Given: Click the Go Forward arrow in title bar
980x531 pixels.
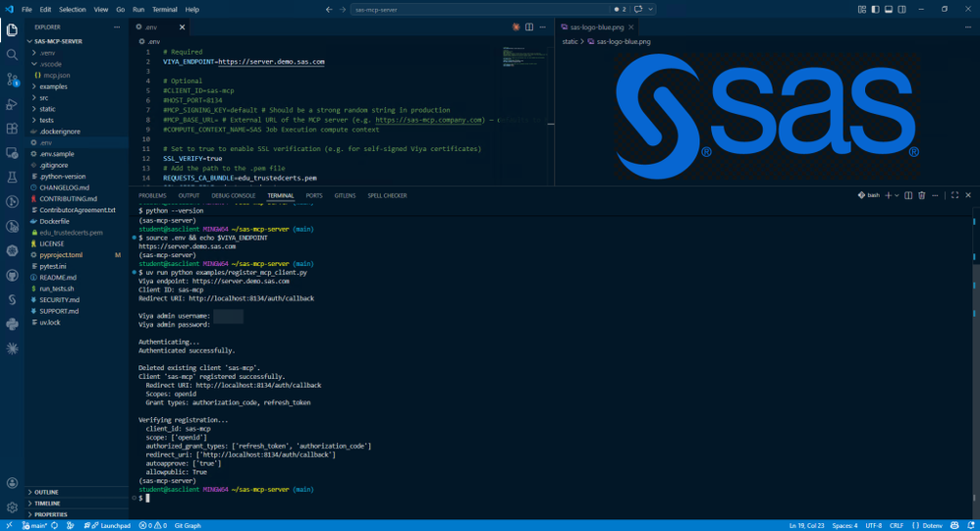Looking at the screenshot, I should click(x=343, y=10).
